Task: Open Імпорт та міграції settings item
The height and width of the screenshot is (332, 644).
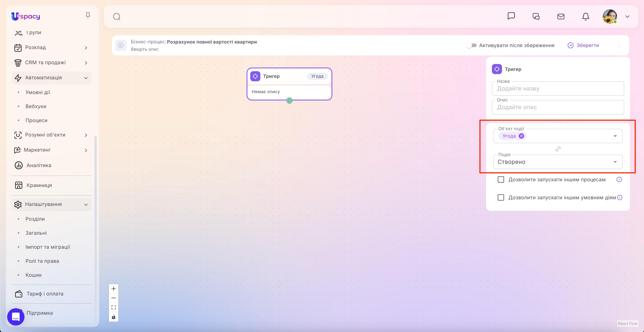Action: pos(48,247)
